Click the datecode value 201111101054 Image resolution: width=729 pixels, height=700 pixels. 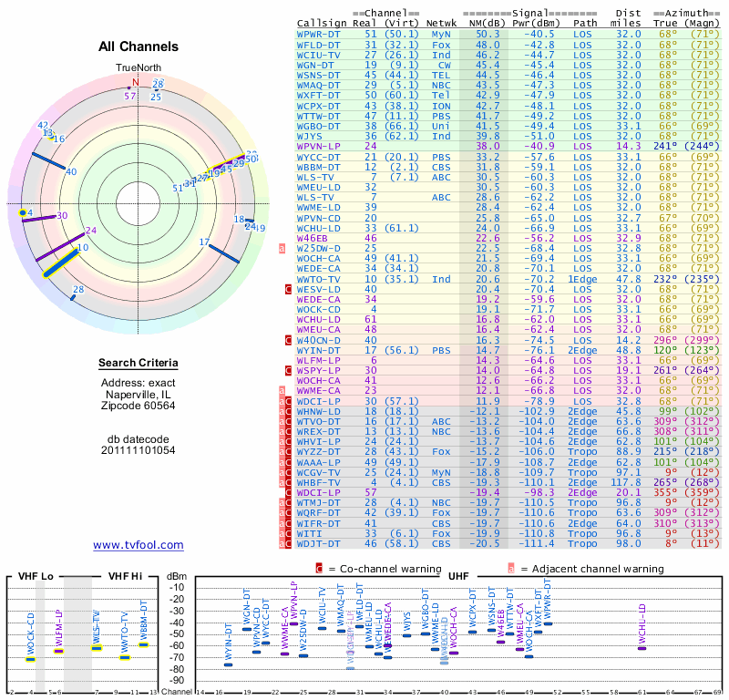(139, 450)
